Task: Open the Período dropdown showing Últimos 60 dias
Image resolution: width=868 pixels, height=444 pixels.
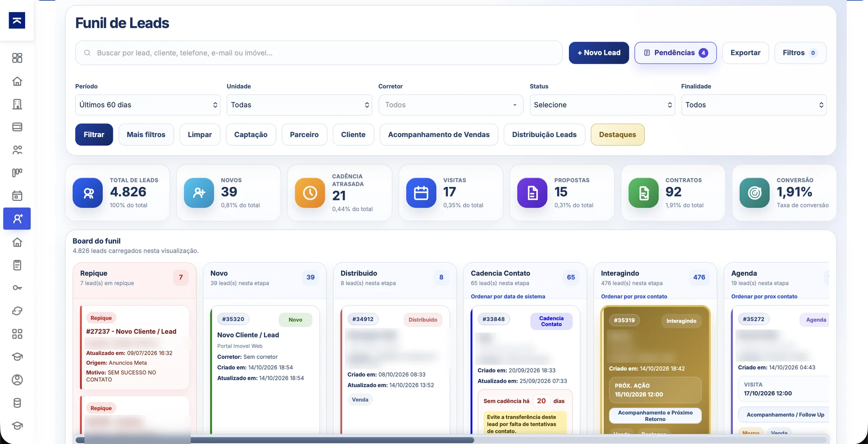Action: coord(148,105)
